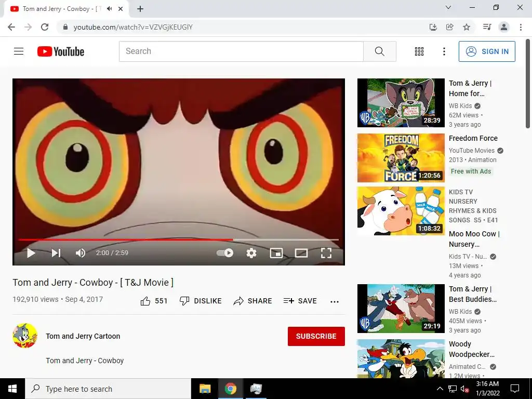
Task: Open Tom and Jerry Cartoon channel name
Action: (x=83, y=336)
